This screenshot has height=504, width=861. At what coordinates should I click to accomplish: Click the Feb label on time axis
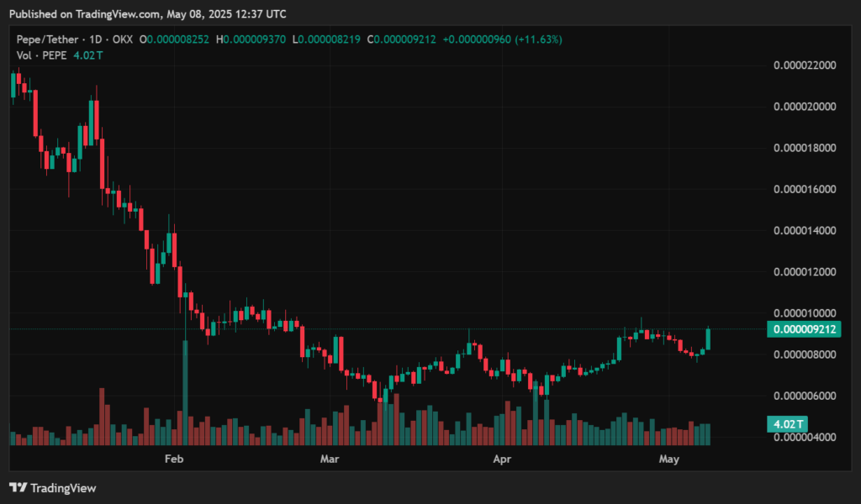click(x=174, y=459)
